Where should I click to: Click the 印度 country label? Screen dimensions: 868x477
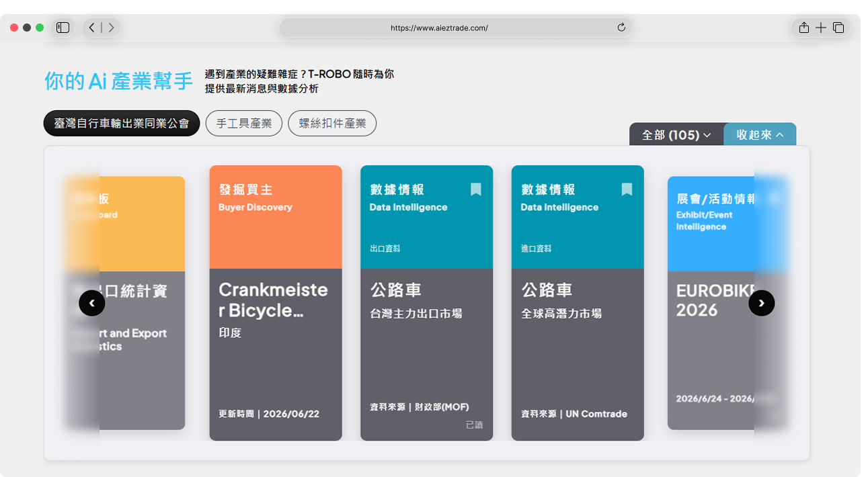click(x=230, y=333)
